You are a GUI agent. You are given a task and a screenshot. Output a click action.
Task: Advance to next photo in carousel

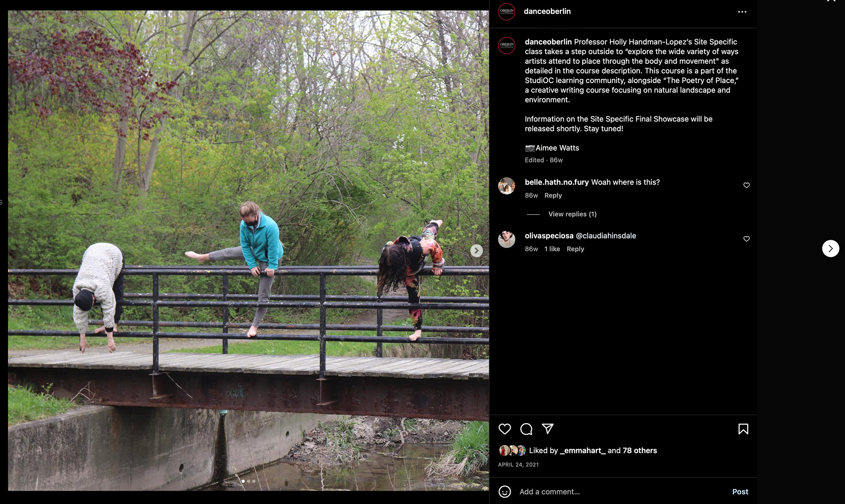[477, 251]
